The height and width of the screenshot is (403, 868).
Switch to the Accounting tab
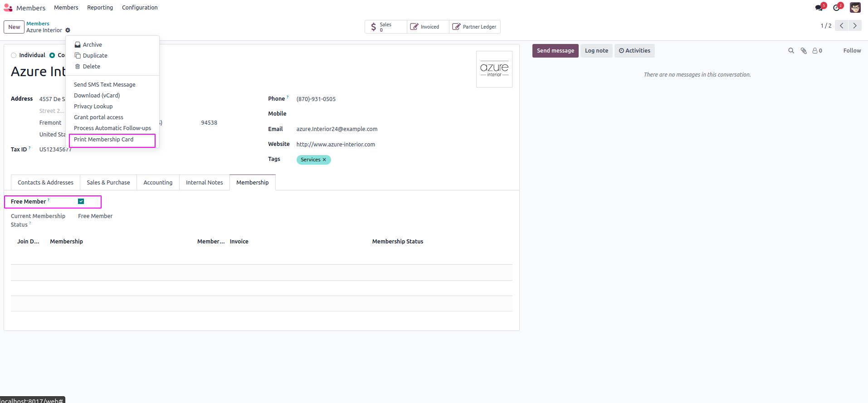(x=158, y=182)
